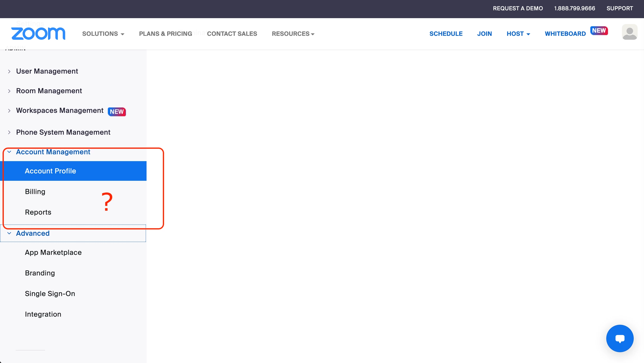Select Account Profile in the sidebar

[x=50, y=171]
